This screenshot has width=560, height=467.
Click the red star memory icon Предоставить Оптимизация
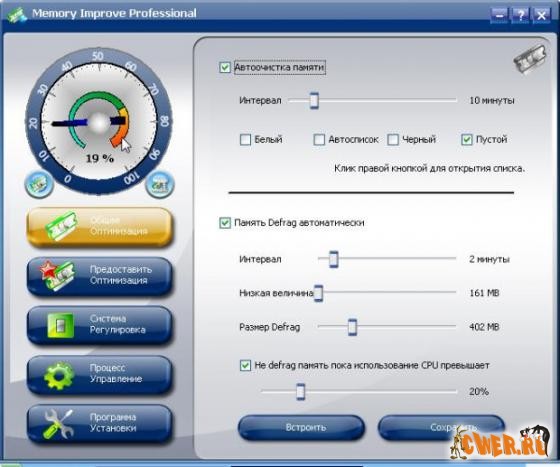(57, 275)
